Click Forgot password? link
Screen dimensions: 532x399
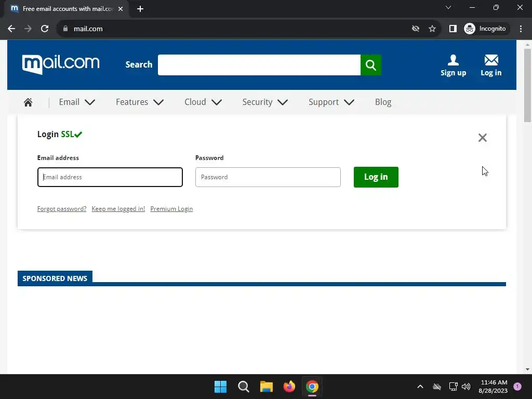coord(62,209)
